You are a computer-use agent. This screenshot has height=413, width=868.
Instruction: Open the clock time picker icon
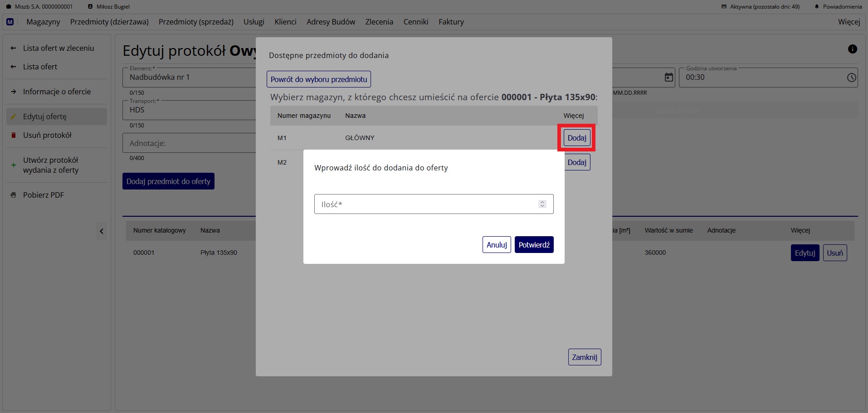point(851,78)
